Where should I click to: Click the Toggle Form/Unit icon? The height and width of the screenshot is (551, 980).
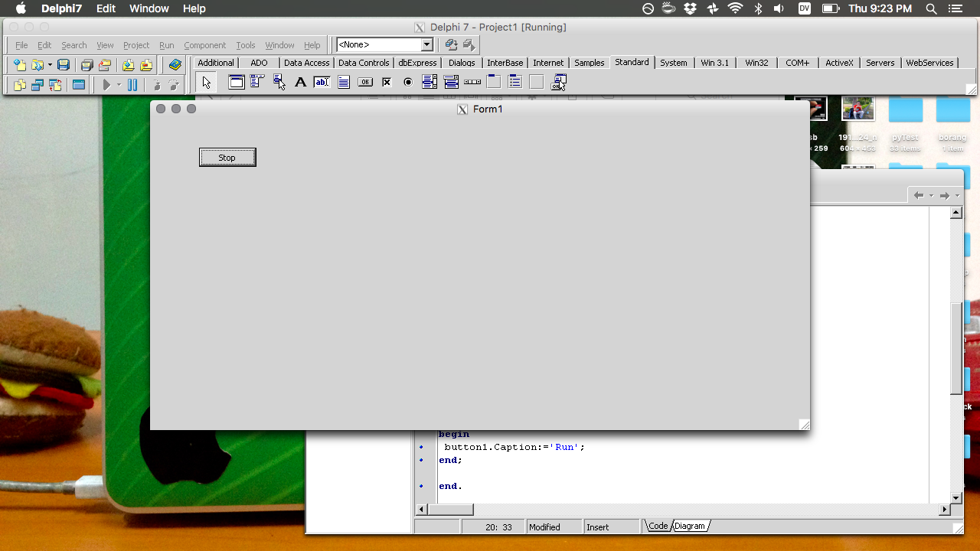tap(55, 85)
